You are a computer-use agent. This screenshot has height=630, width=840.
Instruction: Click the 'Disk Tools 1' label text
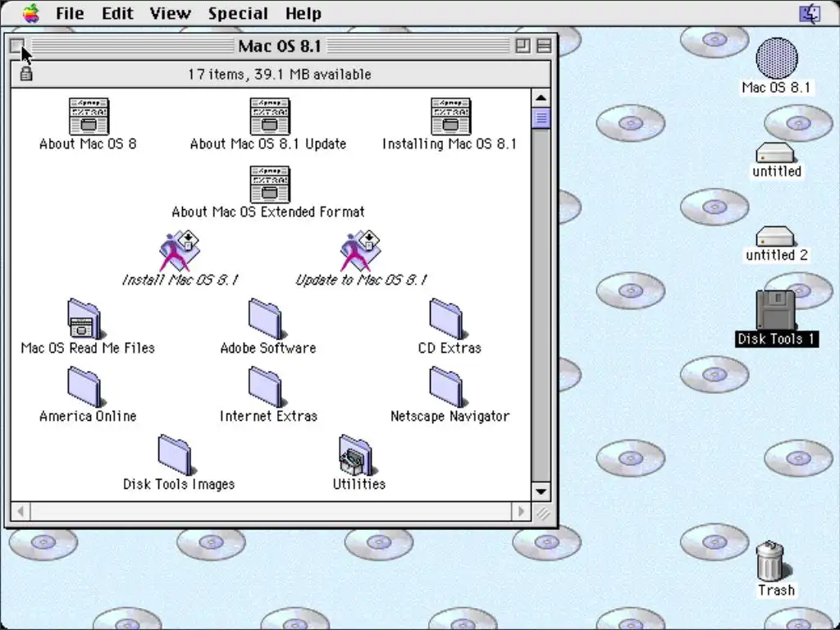[x=776, y=339]
